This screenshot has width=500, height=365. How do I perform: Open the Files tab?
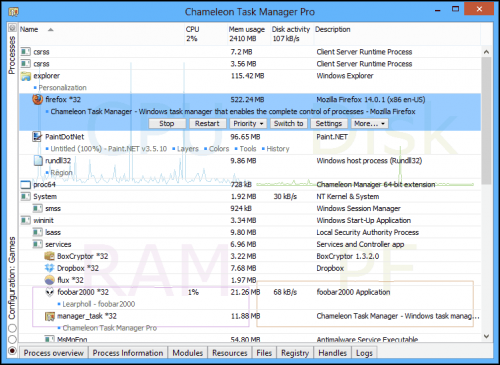click(x=264, y=353)
